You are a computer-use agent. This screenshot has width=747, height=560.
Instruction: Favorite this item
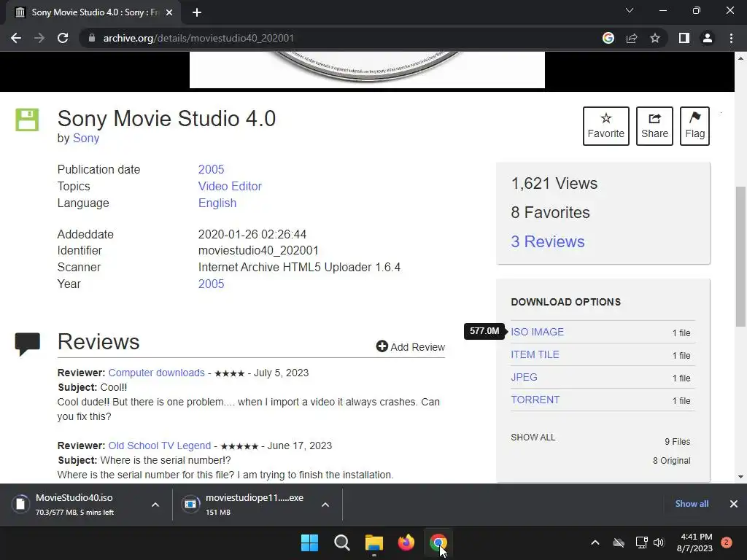[606, 126]
